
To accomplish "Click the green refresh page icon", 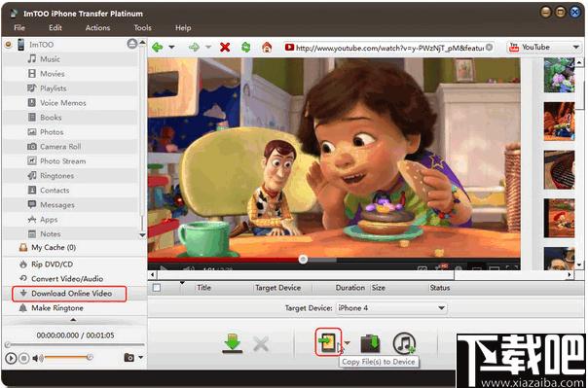I will pos(245,48).
